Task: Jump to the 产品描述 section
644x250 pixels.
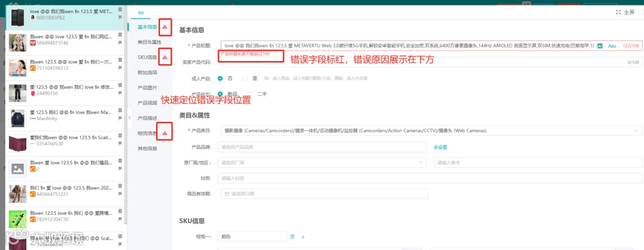Action: tap(147, 118)
